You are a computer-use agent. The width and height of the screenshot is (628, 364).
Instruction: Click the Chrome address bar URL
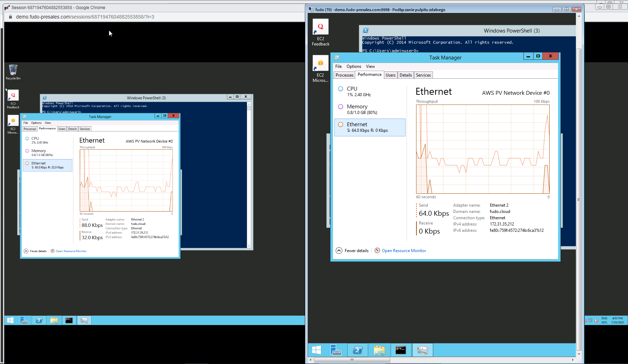(x=85, y=17)
